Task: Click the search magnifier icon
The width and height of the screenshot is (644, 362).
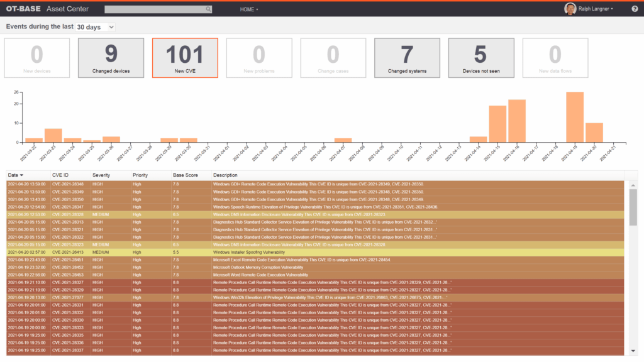Action: (x=209, y=9)
